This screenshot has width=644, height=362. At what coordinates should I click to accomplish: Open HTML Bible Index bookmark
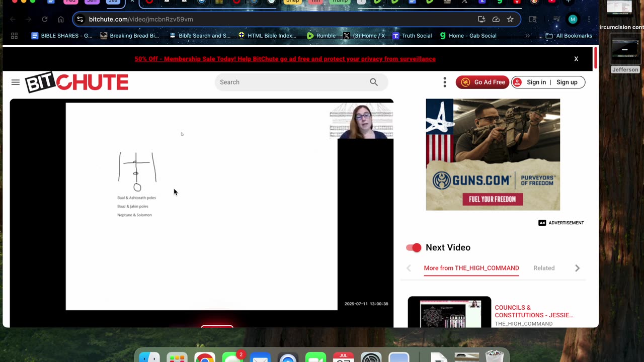click(x=268, y=36)
